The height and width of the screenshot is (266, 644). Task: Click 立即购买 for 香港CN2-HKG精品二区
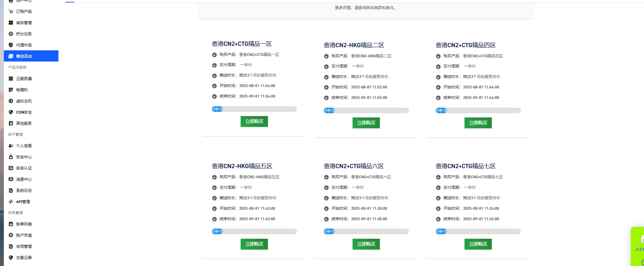point(366,123)
